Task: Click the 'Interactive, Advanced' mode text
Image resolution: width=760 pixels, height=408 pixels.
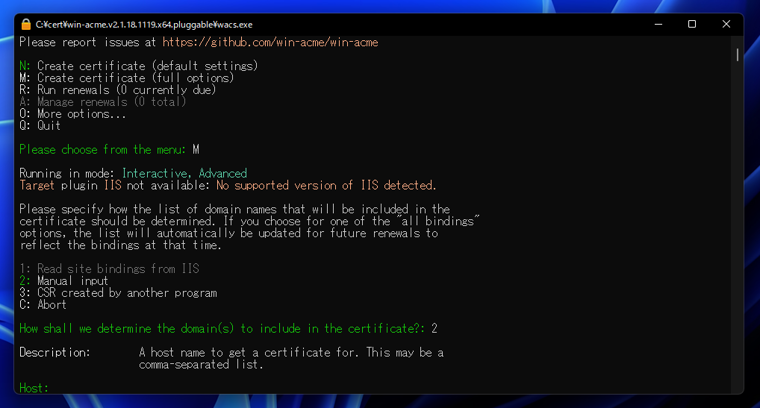Action: pyautogui.click(x=184, y=174)
